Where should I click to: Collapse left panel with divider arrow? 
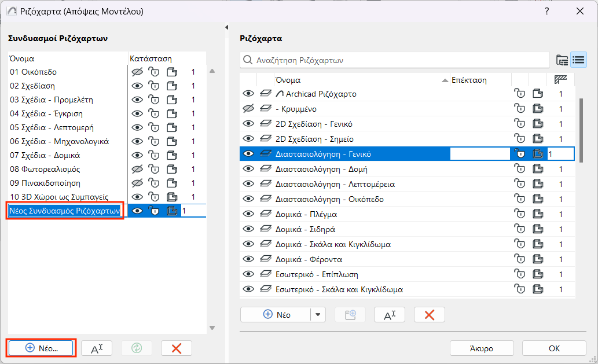226,27
